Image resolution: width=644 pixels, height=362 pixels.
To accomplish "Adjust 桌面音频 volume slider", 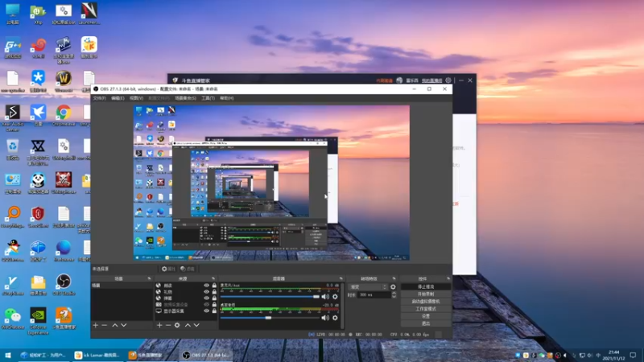I will click(x=270, y=317).
